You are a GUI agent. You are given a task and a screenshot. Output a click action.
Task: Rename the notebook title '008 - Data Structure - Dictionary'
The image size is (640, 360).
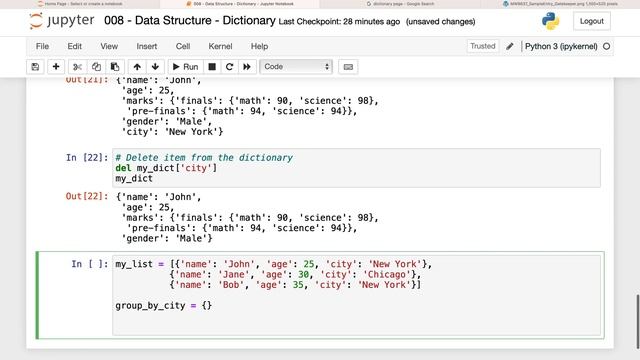click(x=190, y=20)
